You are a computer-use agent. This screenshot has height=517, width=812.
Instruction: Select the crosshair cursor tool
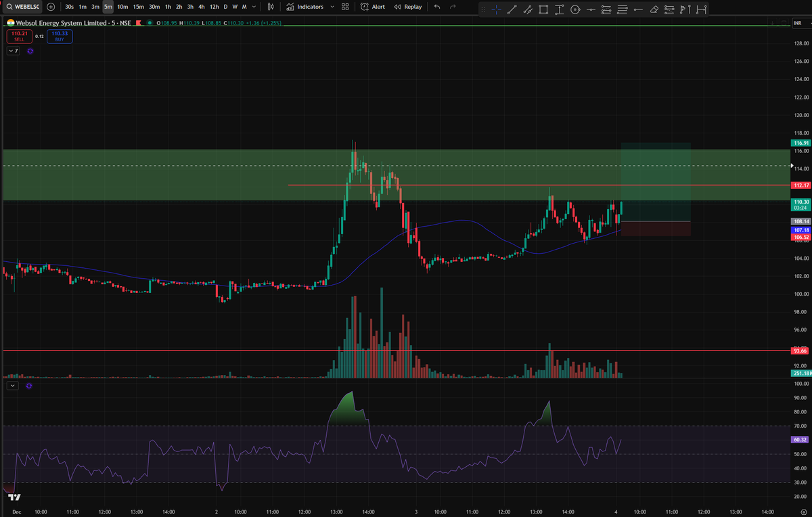click(497, 9)
